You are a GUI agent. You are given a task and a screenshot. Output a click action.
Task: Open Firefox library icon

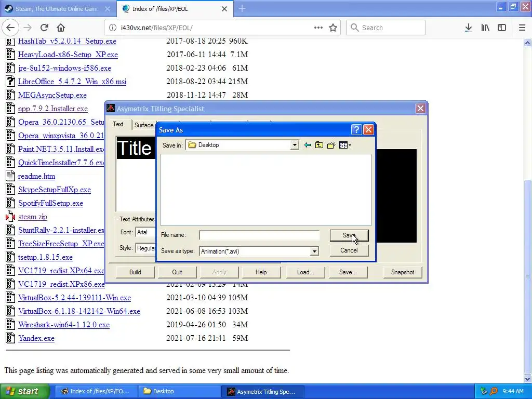[x=485, y=28]
